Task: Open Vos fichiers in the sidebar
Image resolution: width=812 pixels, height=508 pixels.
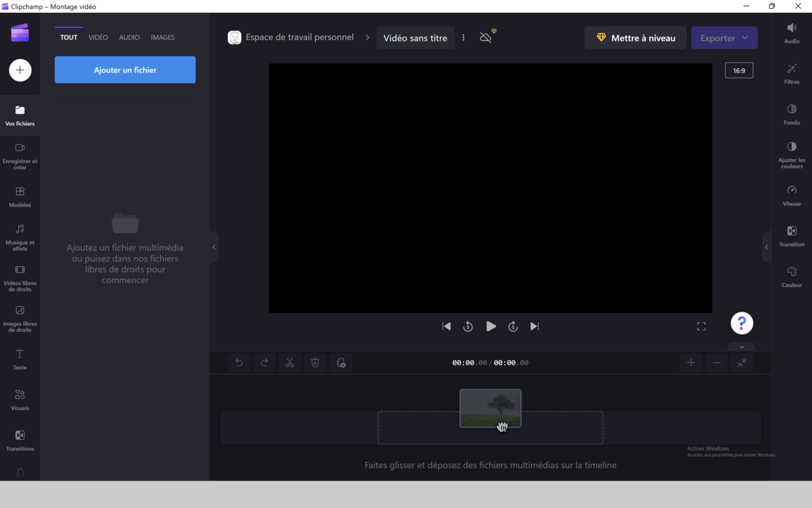Action: [x=20, y=116]
